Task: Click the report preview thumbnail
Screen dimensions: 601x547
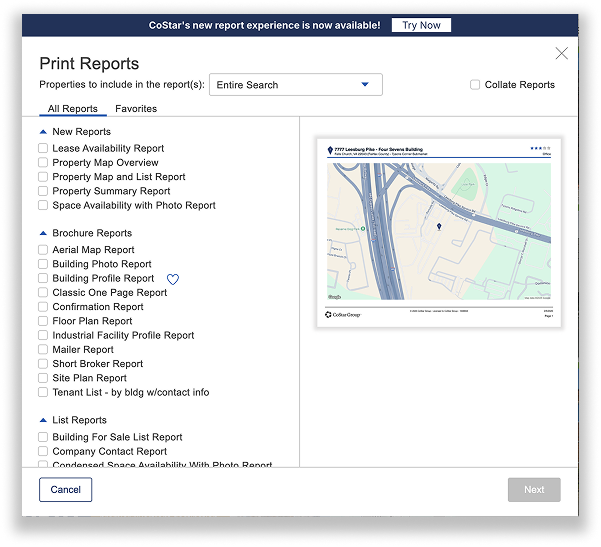Action: pos(439,233)
